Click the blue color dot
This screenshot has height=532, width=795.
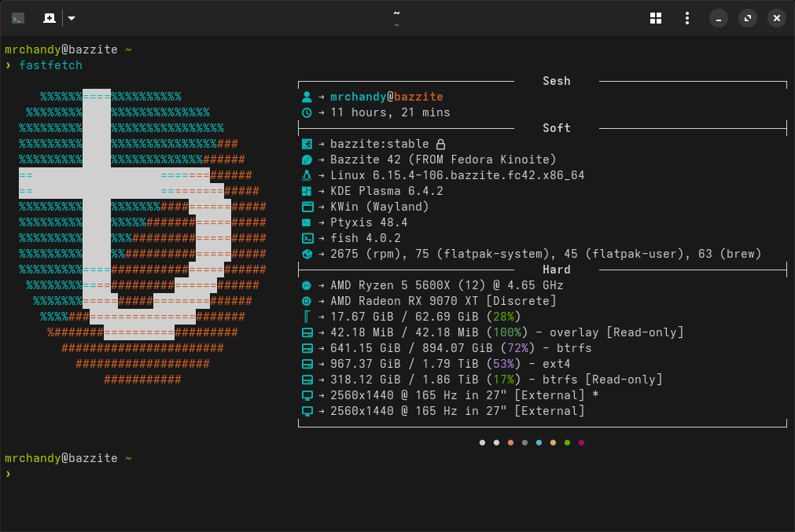coord(539,443)
